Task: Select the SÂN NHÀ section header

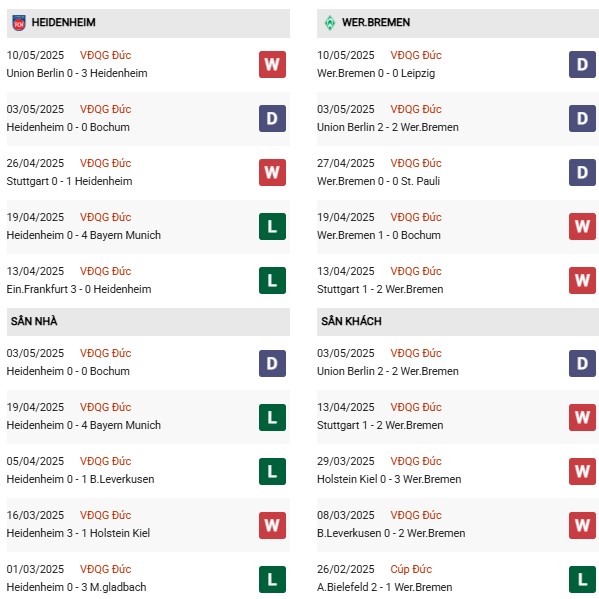Action: pos(148,322)
